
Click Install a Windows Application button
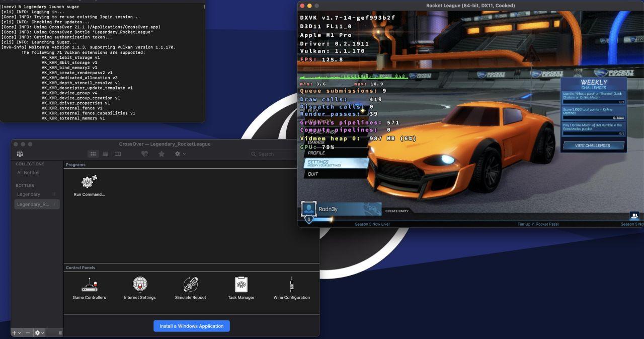pyautogui.click(x=192, y=326)
